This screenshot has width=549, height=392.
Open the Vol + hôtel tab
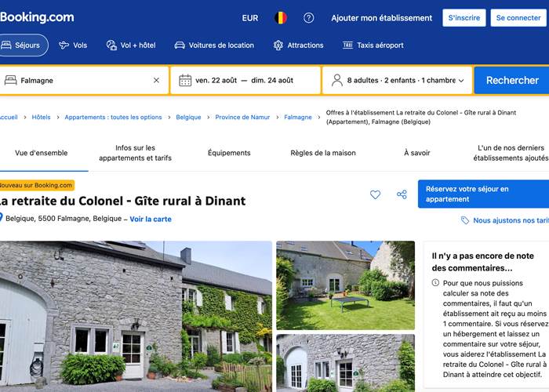[x=131, y=45]
